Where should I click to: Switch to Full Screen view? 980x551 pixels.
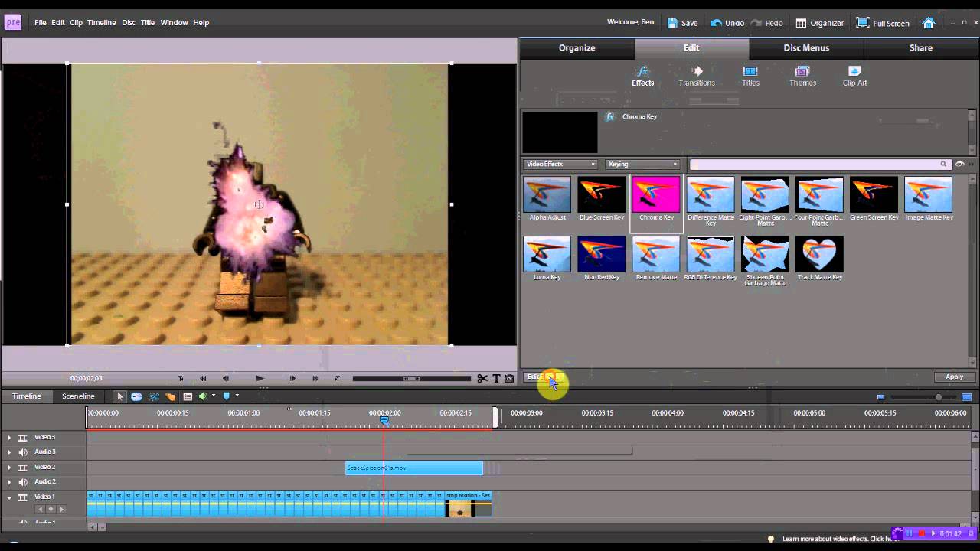[x=882, y=23]
